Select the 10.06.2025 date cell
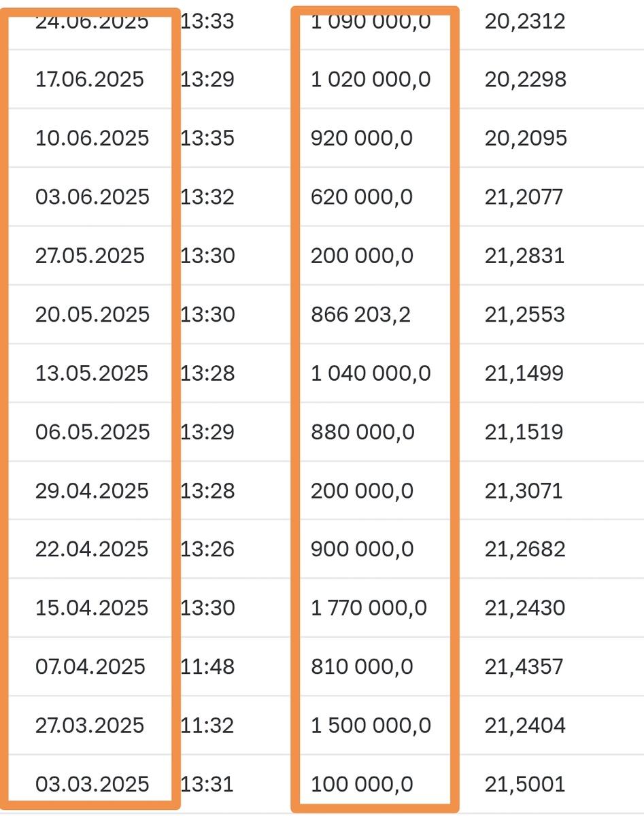644x816 pixels. [92, 138]
